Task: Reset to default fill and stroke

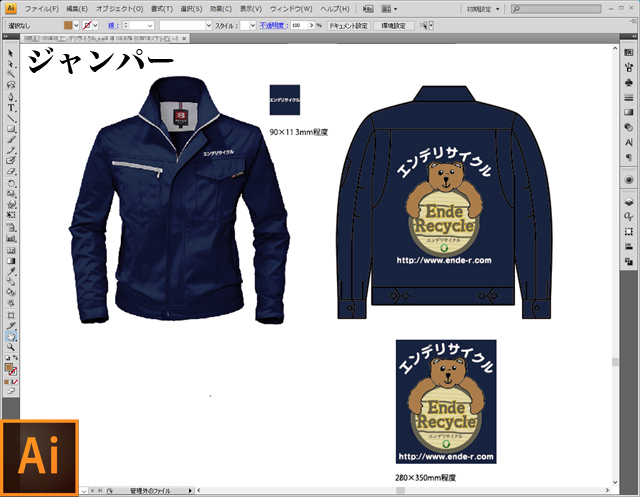Action: (x=7, y=358)
